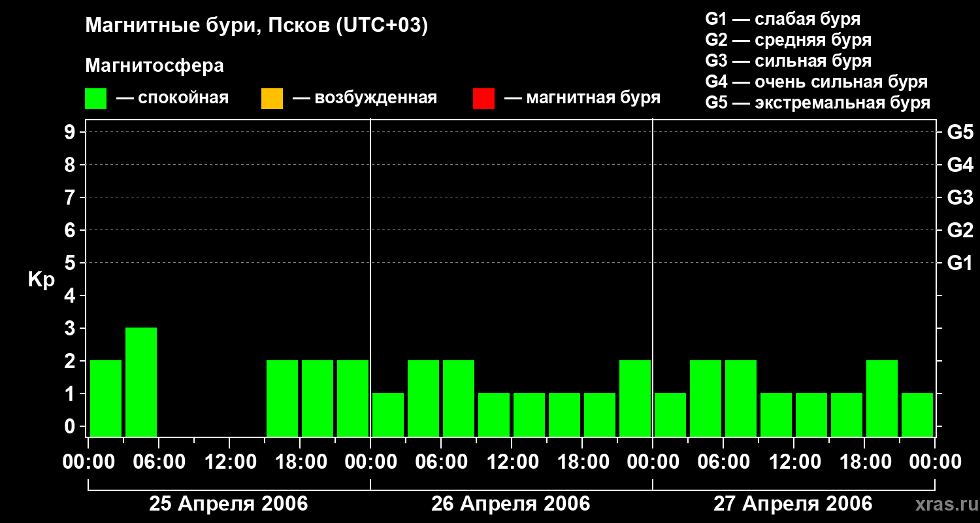
Task: Click the 18:00 time label under 25 April
Action: pyautogui.click(x=300, y=462)
